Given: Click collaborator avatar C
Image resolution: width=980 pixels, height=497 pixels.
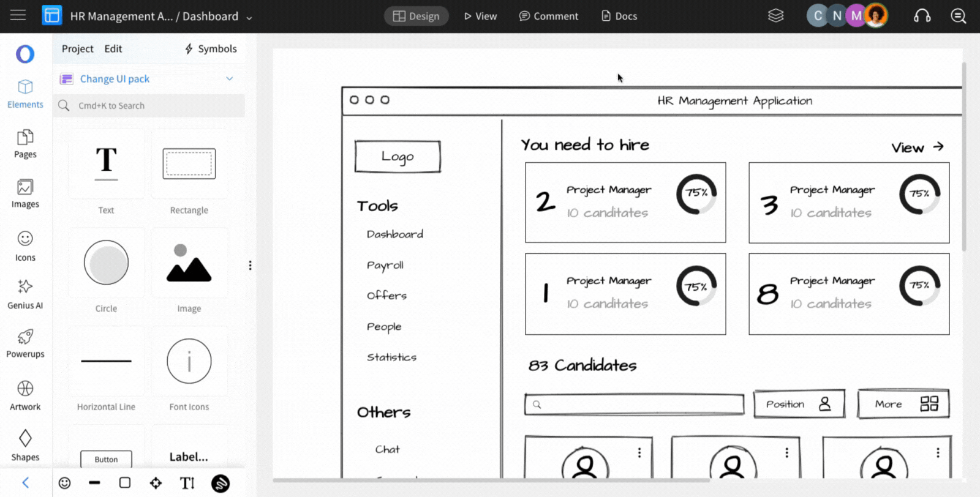Looking at the screenshot, I should pos(818,16).
